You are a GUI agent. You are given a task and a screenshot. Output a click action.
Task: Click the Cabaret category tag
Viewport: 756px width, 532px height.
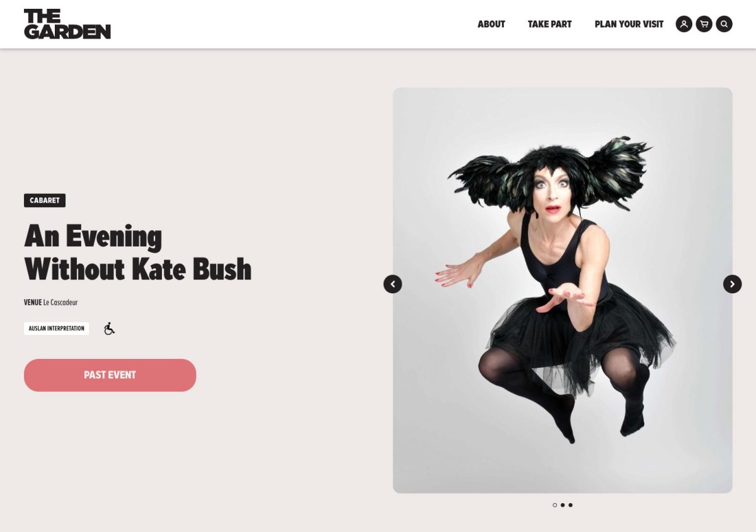tap(45, 200)
